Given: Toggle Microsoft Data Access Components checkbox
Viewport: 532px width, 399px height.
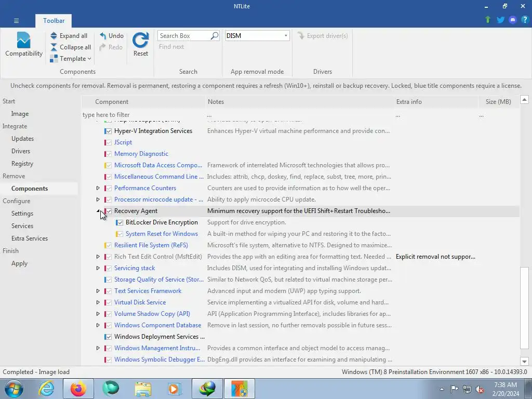Looking at the screenshot, I should tap(109, 166).
